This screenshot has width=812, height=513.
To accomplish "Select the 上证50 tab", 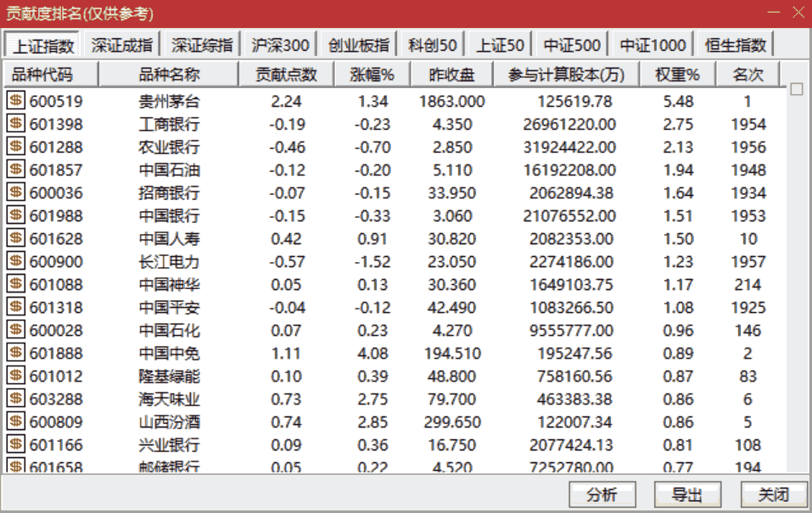I will (x=500, y=45).
